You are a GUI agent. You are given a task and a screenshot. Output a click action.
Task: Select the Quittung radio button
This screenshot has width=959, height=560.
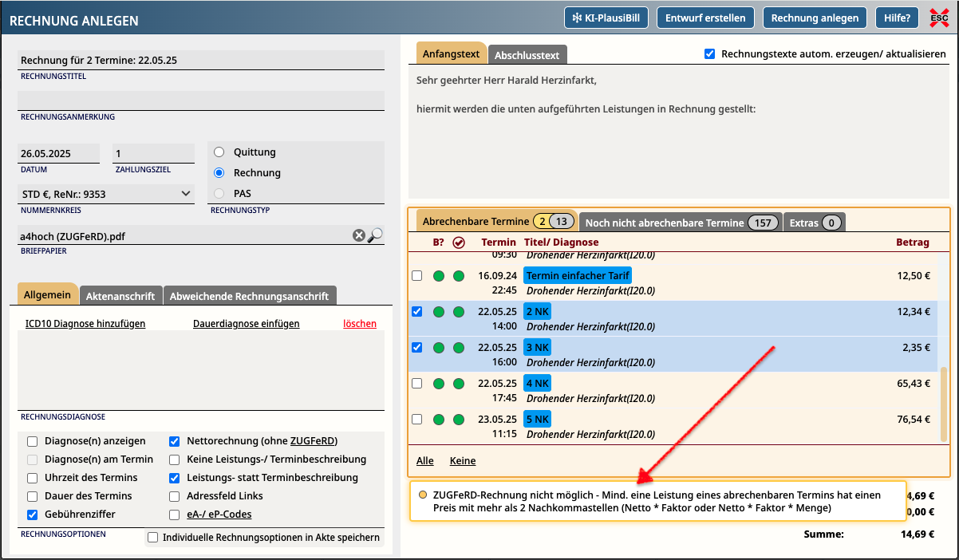(x=219, y=152)
